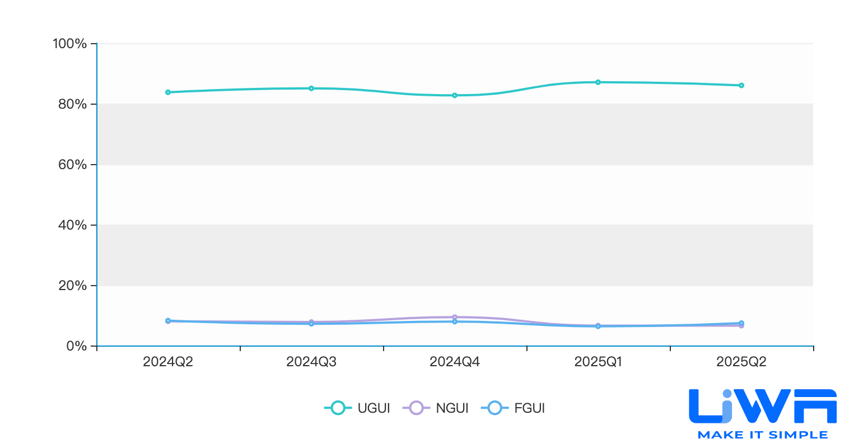
Task: Click the UGUI data point at 2024Q2
Action: (x=168, y=92)
